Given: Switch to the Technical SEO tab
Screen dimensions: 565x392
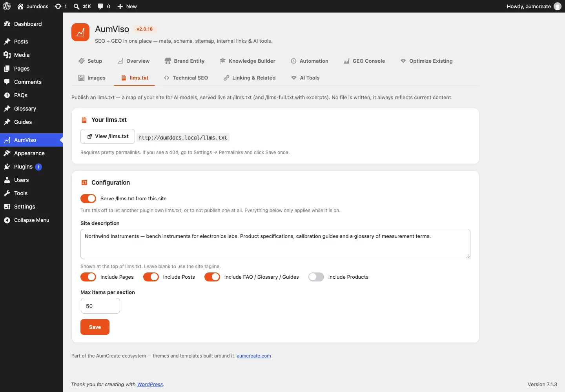Looking at the screenshot, I should point(186,78).
